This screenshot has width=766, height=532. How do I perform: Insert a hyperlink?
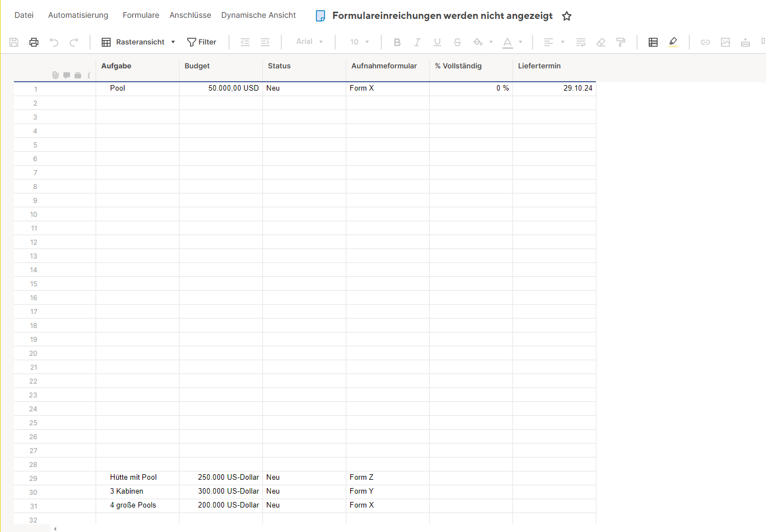click(705, 42)
